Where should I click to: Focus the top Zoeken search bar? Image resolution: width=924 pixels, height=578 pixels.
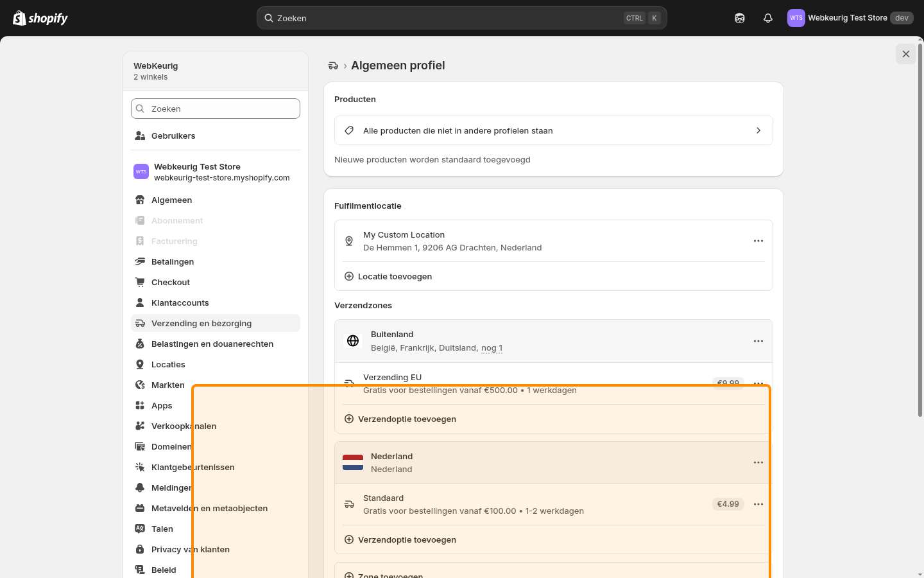click(462, 18)
